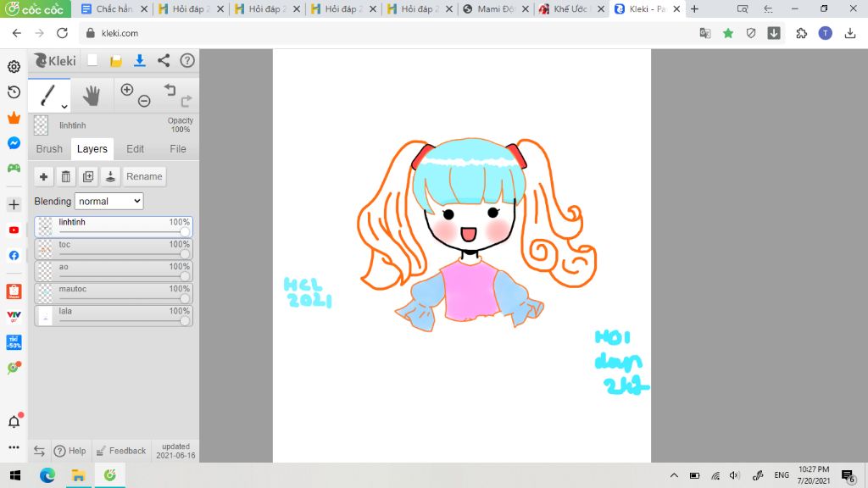The image size is (868, 488).
Task: Open Messenger in the sidebar
Action: [x=14, y=142]
